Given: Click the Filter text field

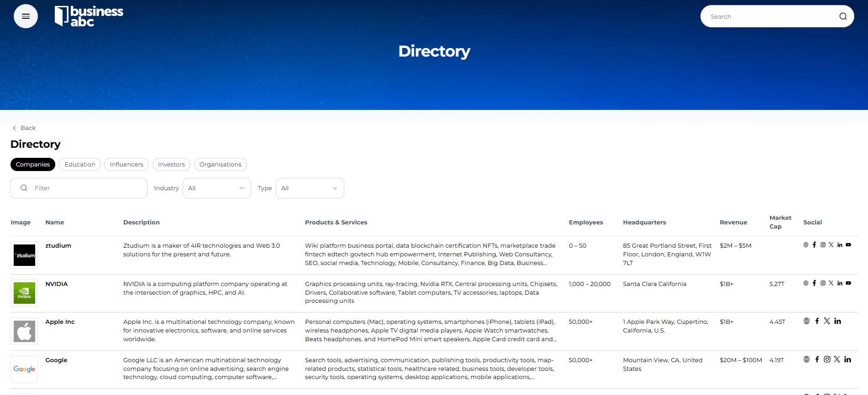Looking at the screenshot, I should (x=79, y=188).
